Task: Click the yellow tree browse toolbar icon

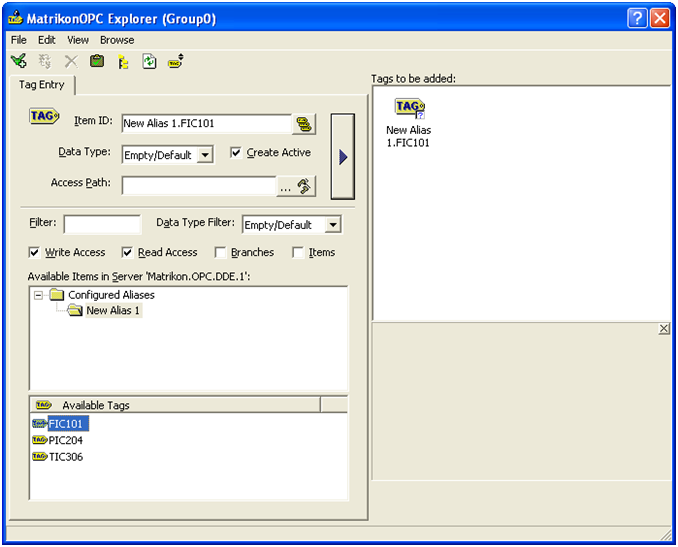Action: [123, 62]
